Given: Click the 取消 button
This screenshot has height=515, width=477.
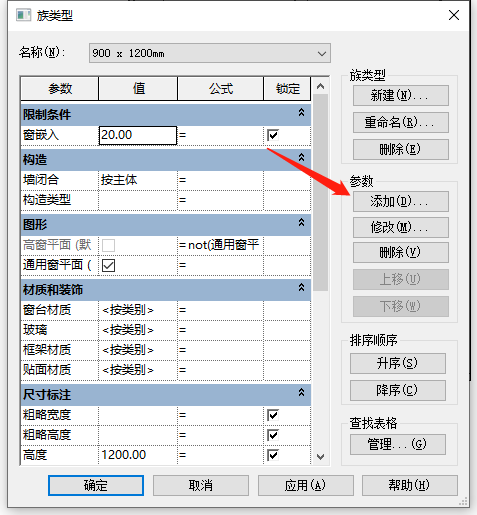Looking at the screenshot, I should point(201,485).
